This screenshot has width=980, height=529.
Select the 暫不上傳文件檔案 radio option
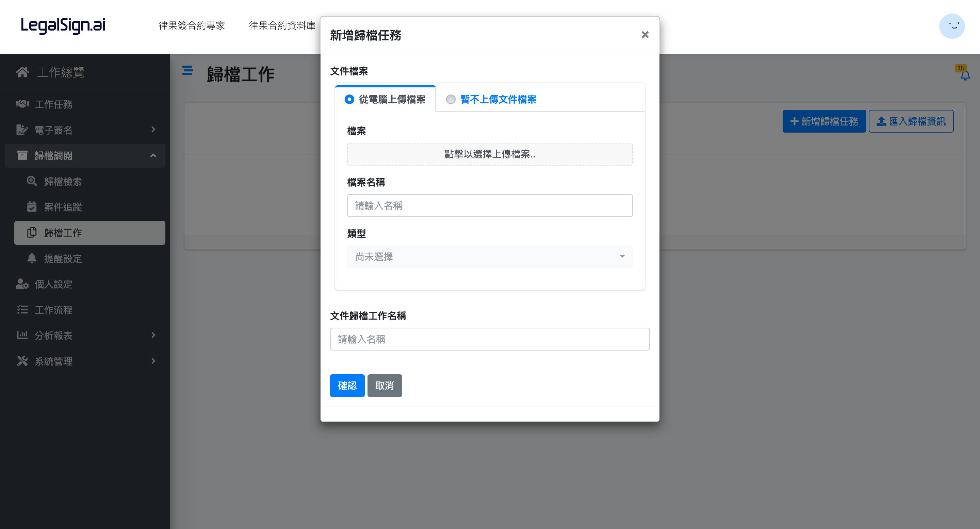tap(451, 99)
